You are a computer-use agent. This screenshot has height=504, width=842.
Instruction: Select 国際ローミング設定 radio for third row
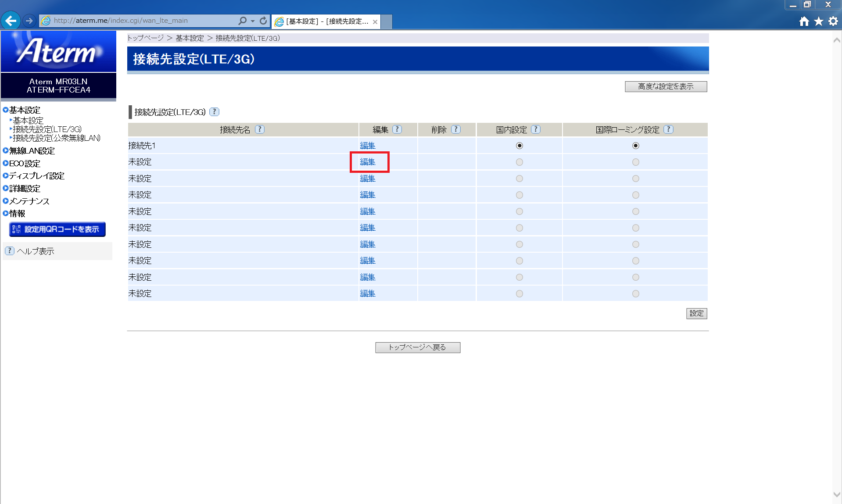coord(636,178)
